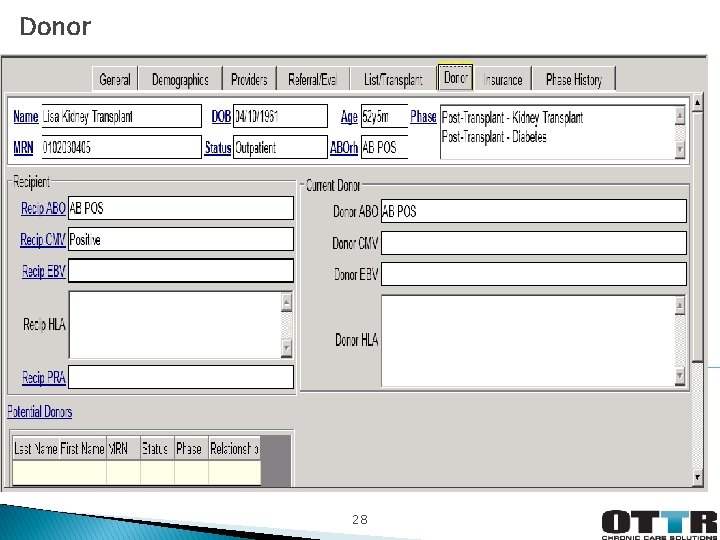Click Phase list scroll up arrow

pyautogui.click(x=680, y=115)
